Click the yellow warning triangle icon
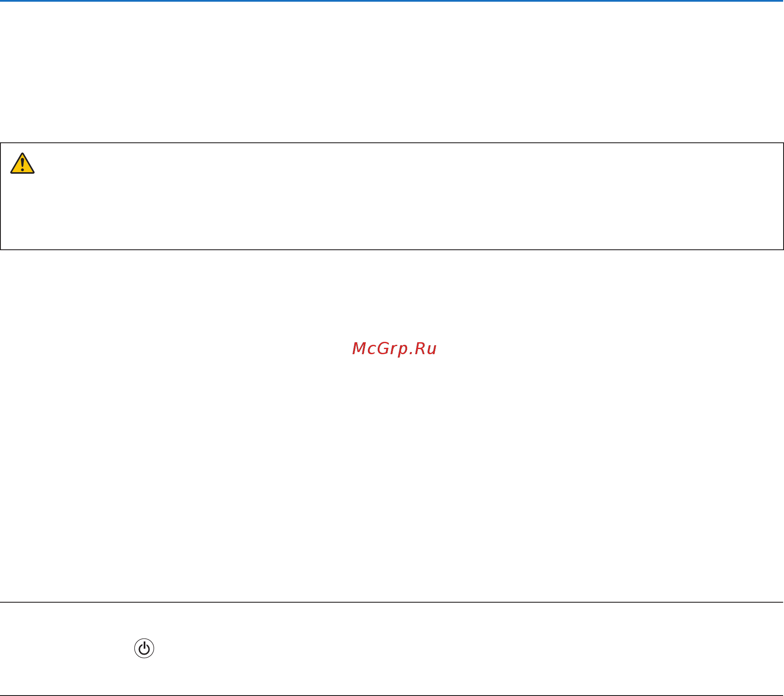Screen dimensions: 784x696 tap(22, 163)
